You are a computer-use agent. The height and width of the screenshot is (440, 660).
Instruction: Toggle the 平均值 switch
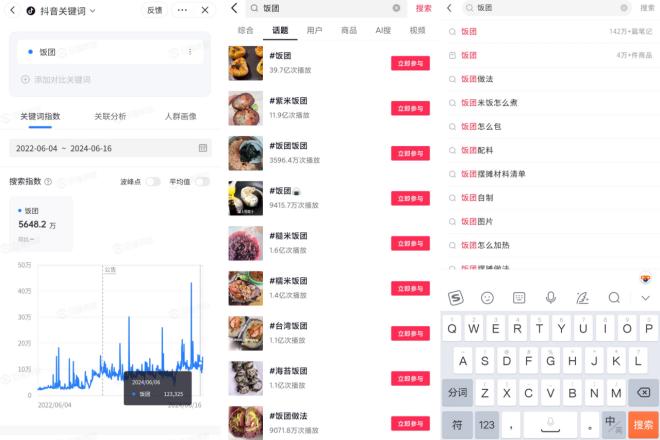coord(202,181)
